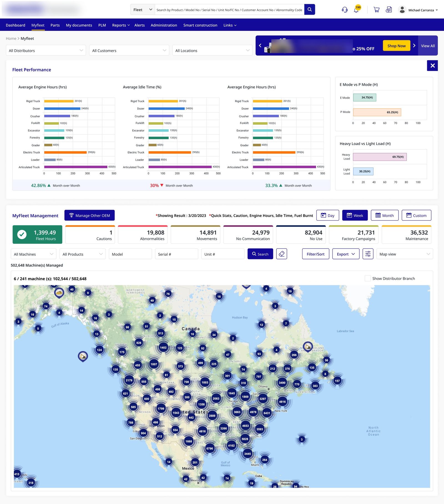Enable Show Distributor Branch checkbox
The height and width of the screenshot is (504, 444).
[368, 279]
